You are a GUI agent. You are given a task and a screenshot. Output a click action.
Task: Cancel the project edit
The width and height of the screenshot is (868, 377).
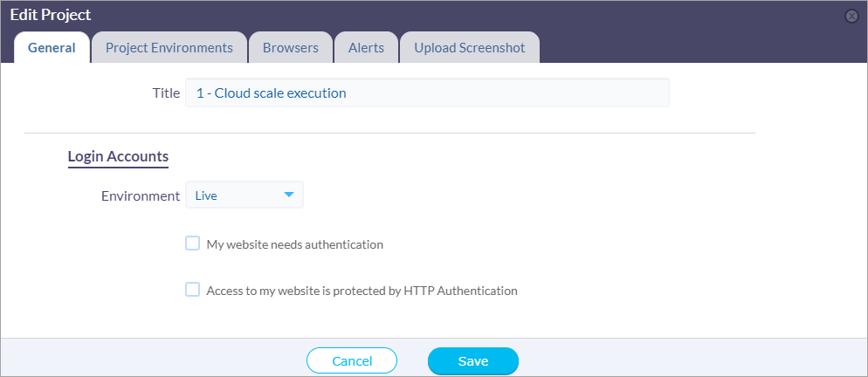(352, 361)
